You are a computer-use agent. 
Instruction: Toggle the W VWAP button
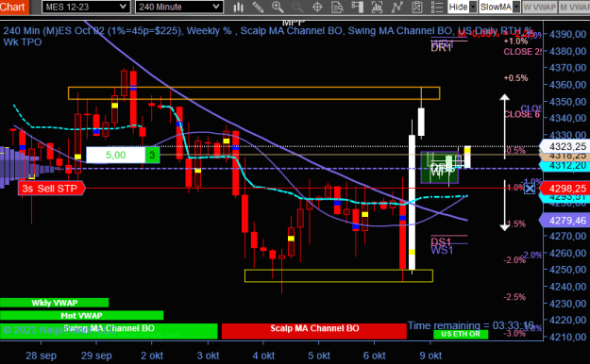point(540,7)
